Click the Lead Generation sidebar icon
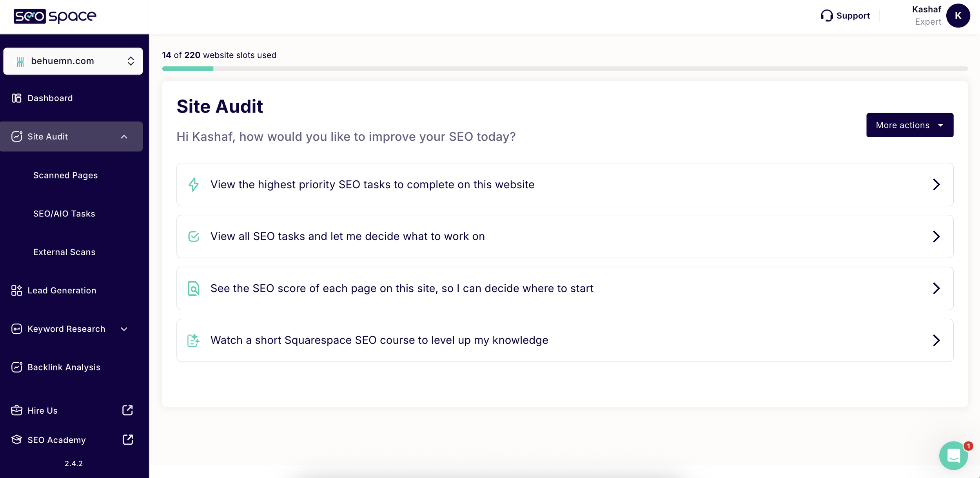980x478 pixels. pyautogui.click(x=16, y=290)
